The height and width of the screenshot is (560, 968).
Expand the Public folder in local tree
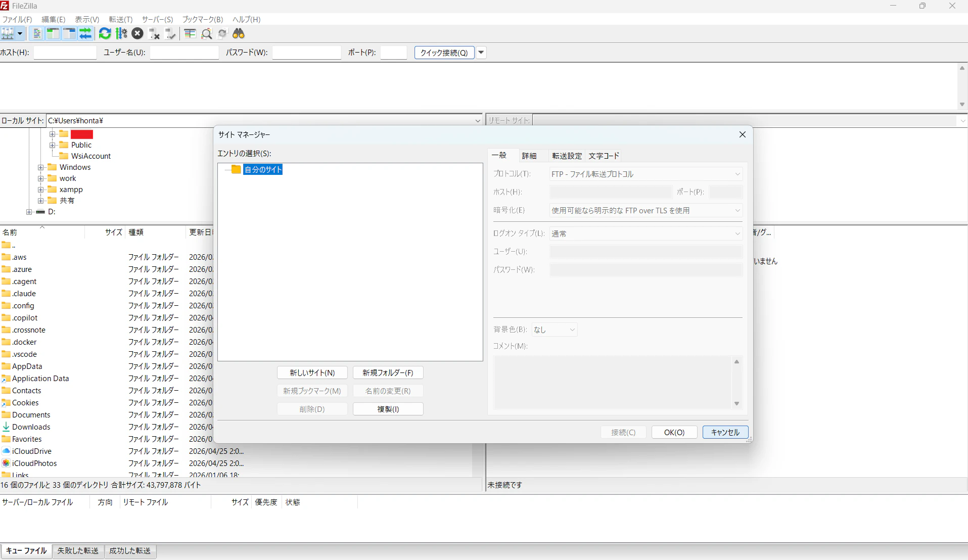[53, 145]
